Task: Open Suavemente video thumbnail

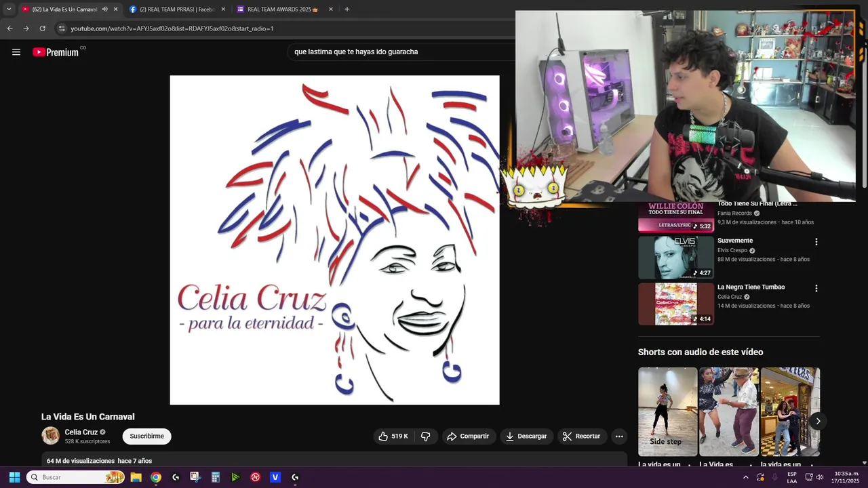Action: coord(676,258)
